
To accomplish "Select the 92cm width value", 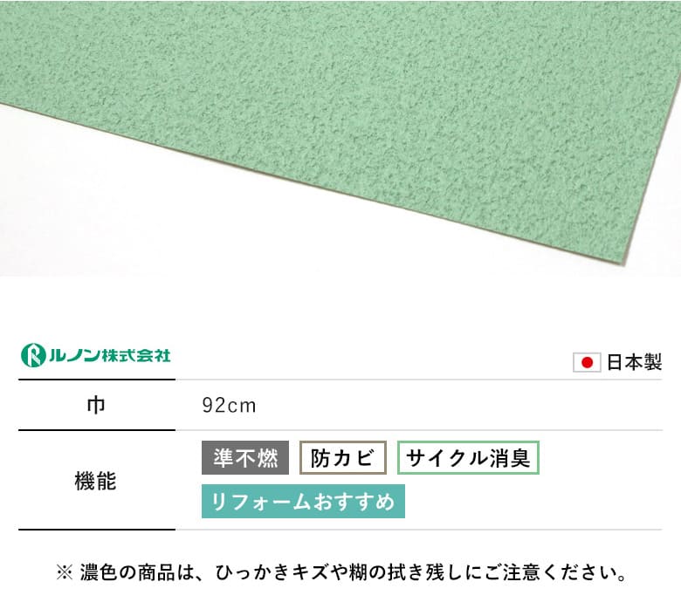I will pyautogui.click(x=229, y=406).
